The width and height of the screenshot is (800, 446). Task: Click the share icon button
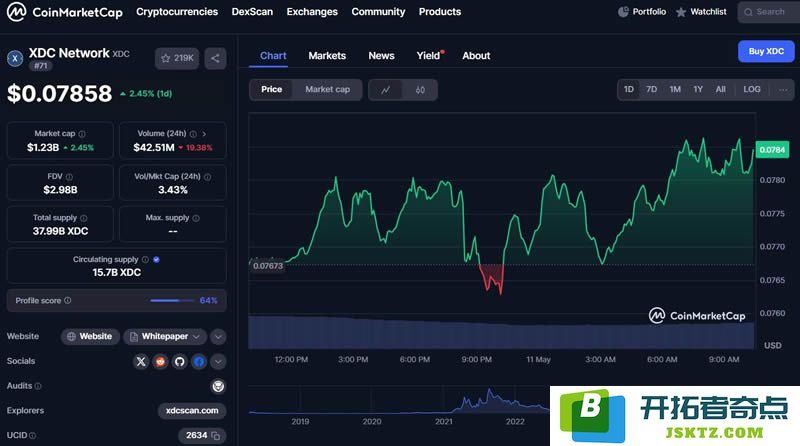[215, 58]
